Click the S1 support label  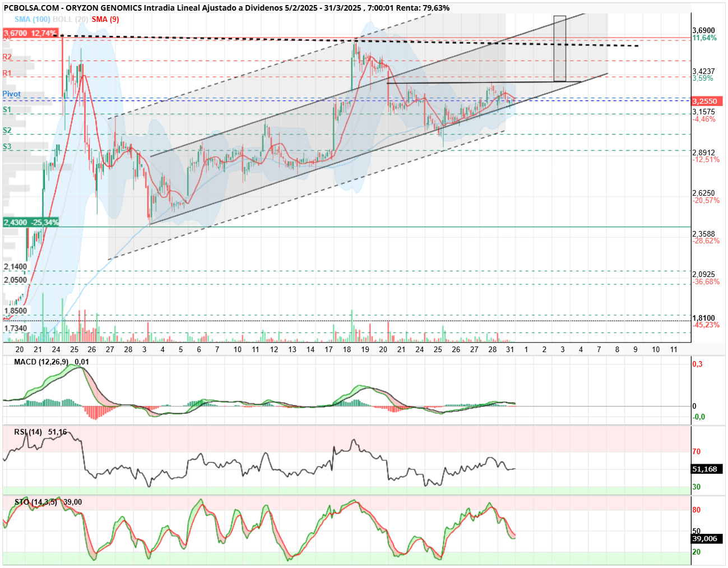7,110
